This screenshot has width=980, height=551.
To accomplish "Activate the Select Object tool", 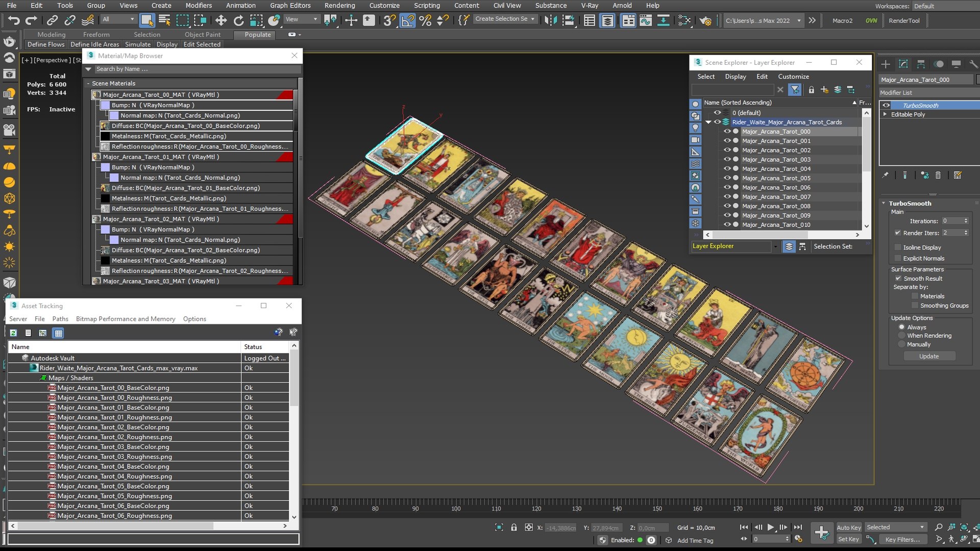I will 147,20.
